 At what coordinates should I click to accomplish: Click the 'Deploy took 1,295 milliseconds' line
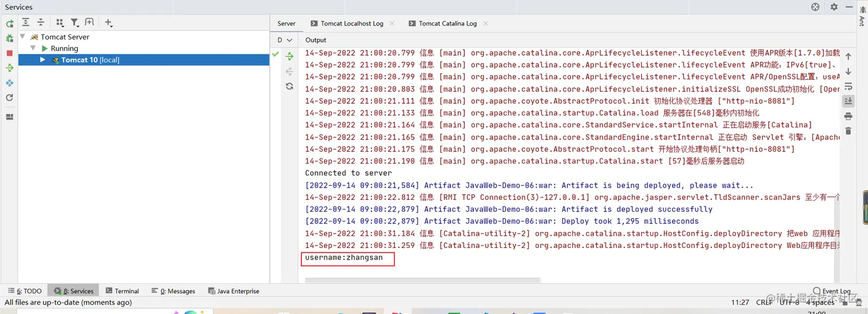point(502,221)
